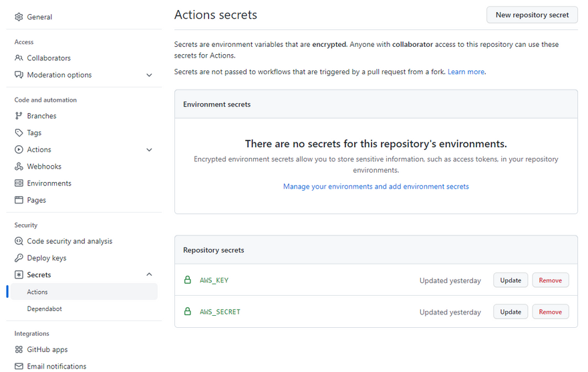Remove the AWS_SECRET secret

pos(551,312)
